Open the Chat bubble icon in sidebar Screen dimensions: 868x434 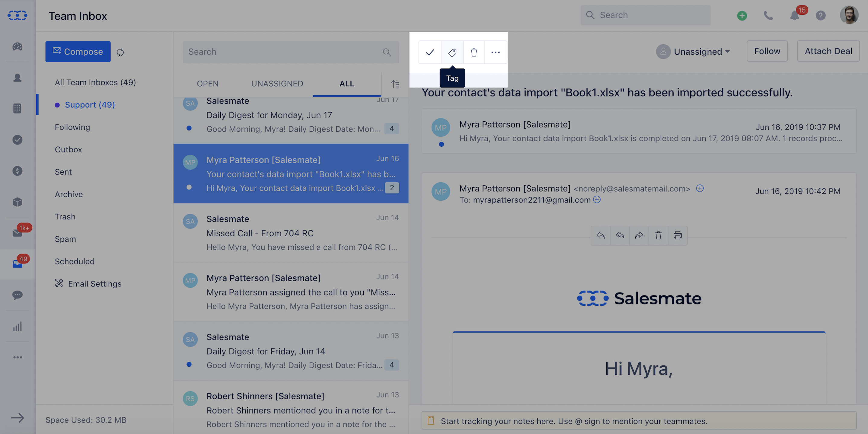point(17,295)
